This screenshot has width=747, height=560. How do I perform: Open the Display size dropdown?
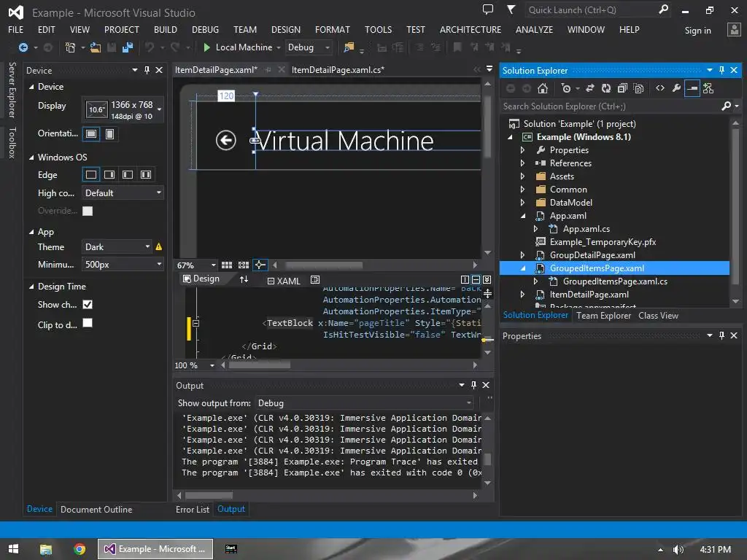[x=123, y=110]
